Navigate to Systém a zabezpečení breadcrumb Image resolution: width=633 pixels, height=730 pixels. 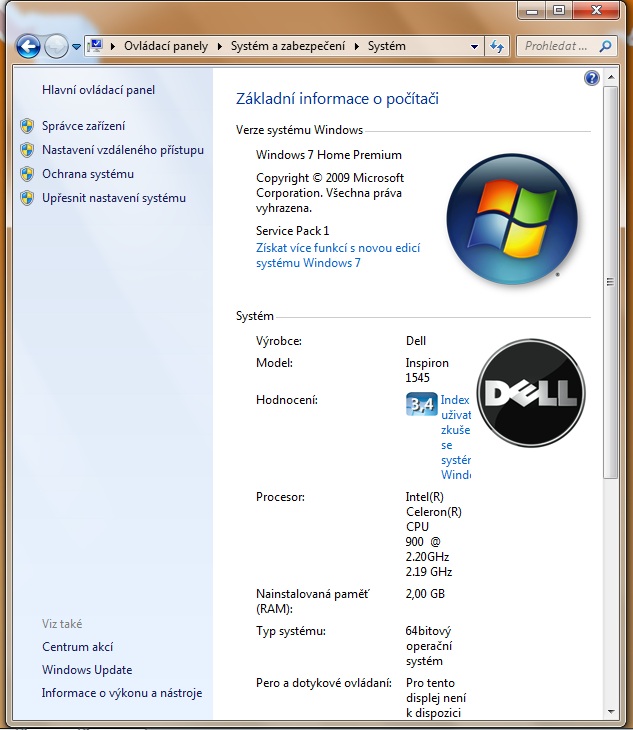pyautogui.click(x=288, y=46)
